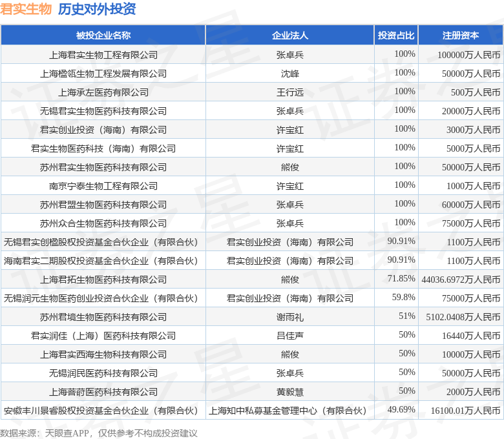The image size is (504, 439).
Task: Click 60000万人民币 registered capital
Action: coord(471,205)
